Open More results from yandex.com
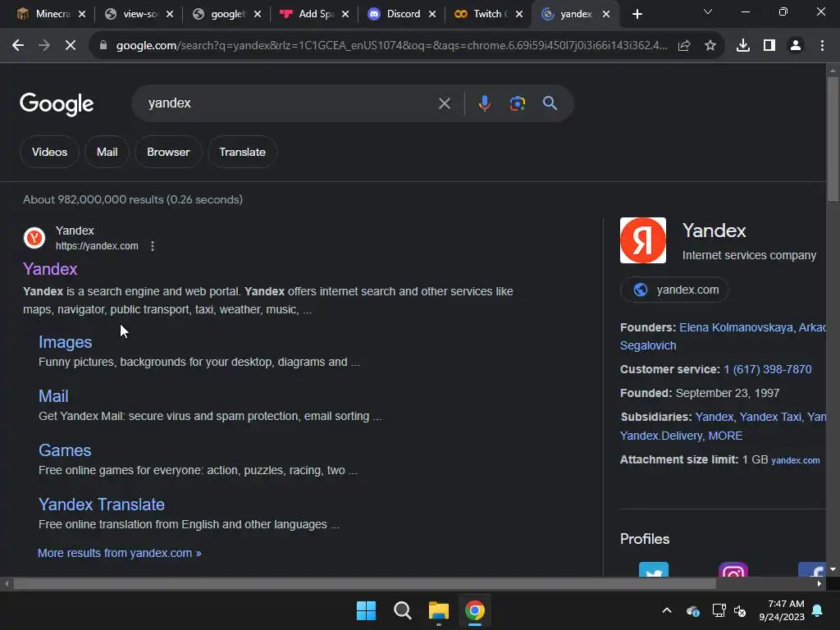This screenshot has height=630, width=840. click(x=120, y=553)
